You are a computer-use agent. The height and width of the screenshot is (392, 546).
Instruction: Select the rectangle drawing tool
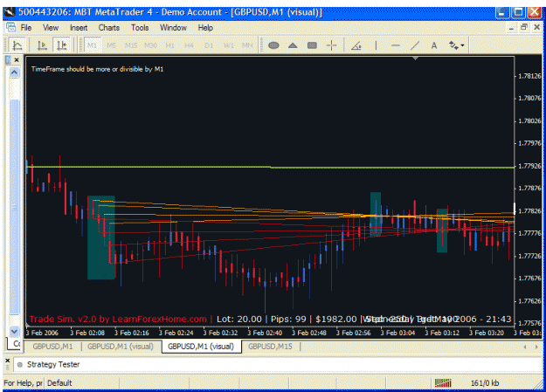(x=312, y=45)
